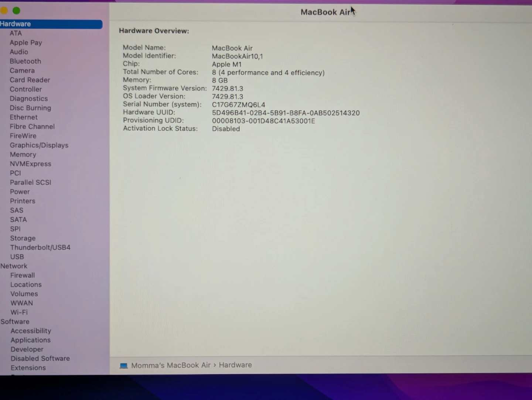The width and height of the screenshot is (532, 400).
Task: Show the installed Applications list
Action: click(31, 340)
